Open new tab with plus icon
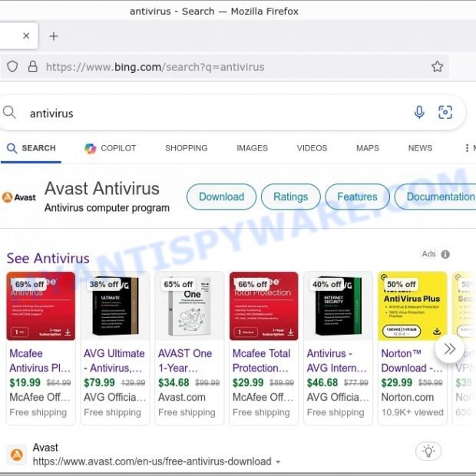 coord(54,36)
